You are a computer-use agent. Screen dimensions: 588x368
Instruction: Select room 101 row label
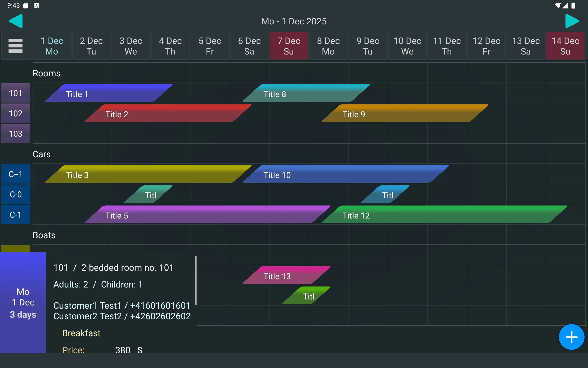[16, 93]
